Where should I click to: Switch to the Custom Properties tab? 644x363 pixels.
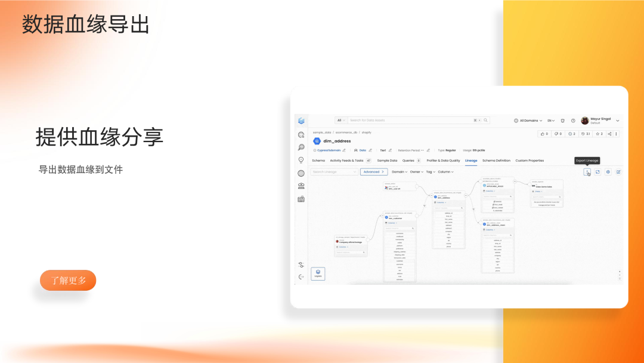click(x=530, y=161)
